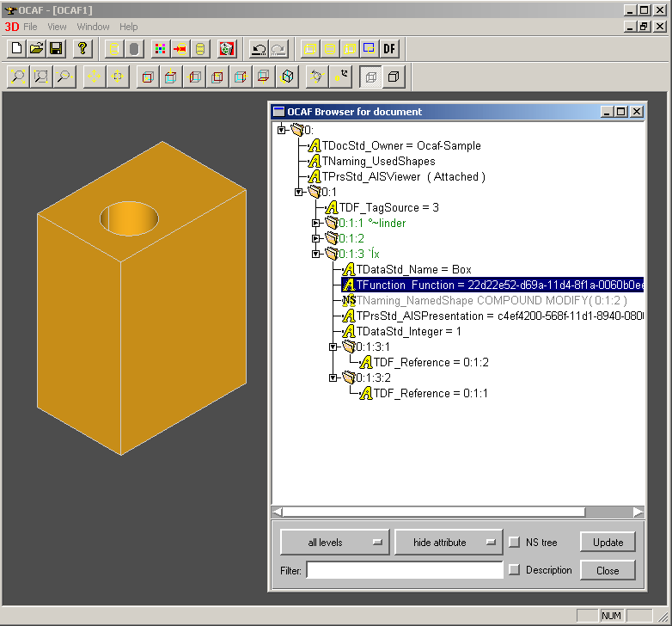Click the Filter text input field
Image resolution: width=672 pixels, height=626 pixels.
pos(404,570)
